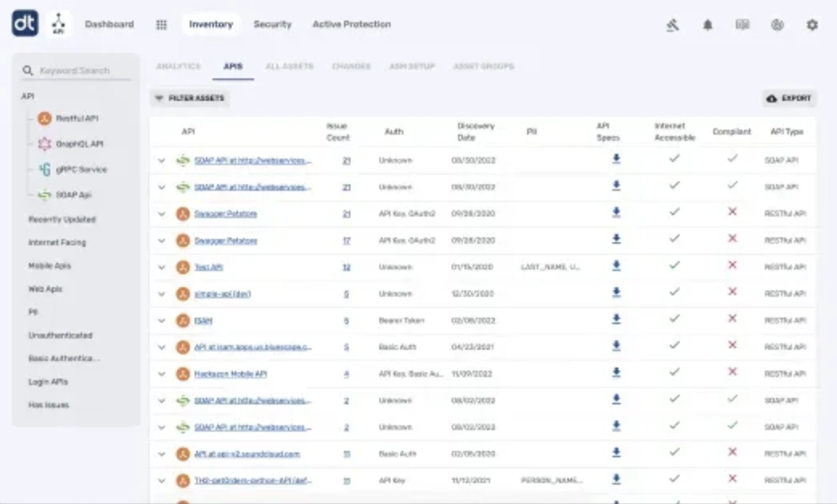Open the Swagger Petstore link
837x504 pixels.
click(x=225, y=213)
